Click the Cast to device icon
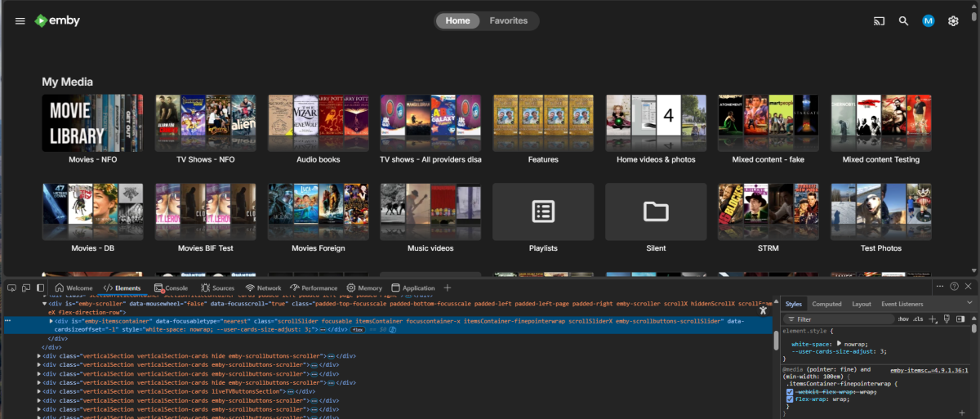This screenshot has width=980, height=419. point(879,21)
